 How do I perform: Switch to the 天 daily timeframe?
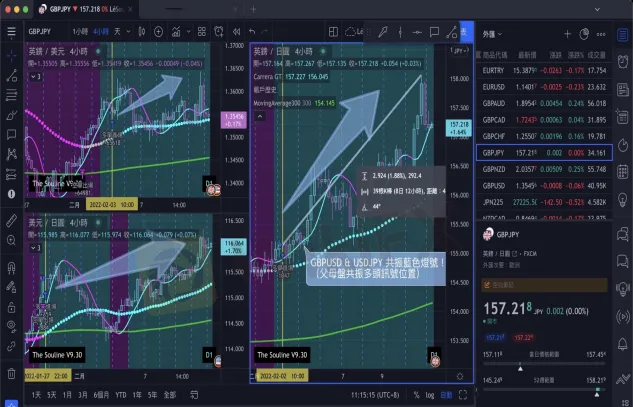coord(117,31)
